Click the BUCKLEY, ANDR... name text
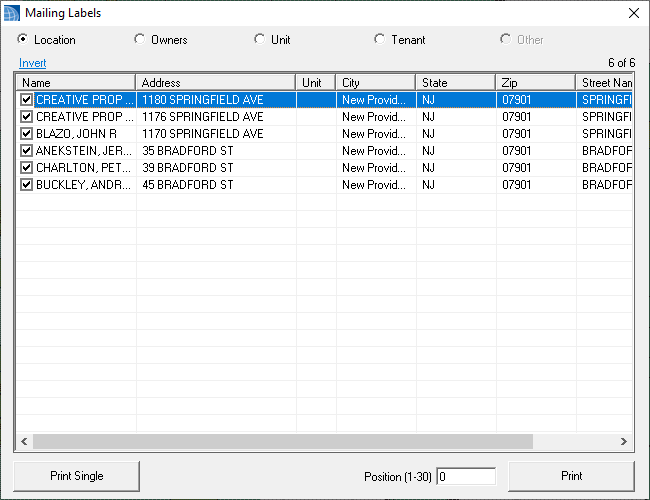Screen dimensions: 650x500 (84, 184)
